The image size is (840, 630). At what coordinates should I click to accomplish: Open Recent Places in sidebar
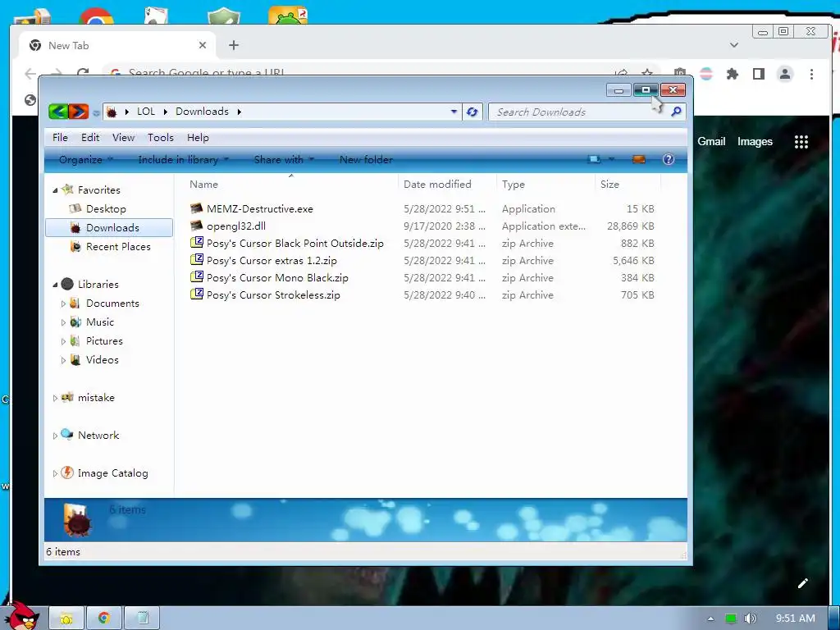pyautogui.click(x=118, y=247)
